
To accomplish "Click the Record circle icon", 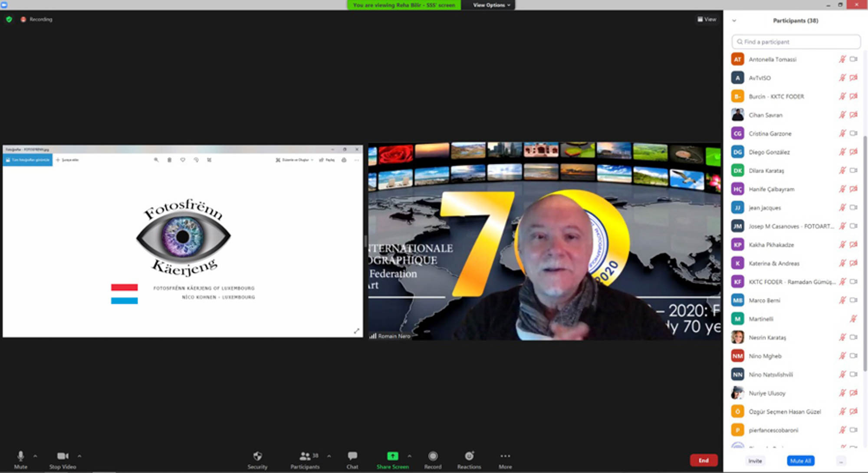I will [x=433, y=456].
